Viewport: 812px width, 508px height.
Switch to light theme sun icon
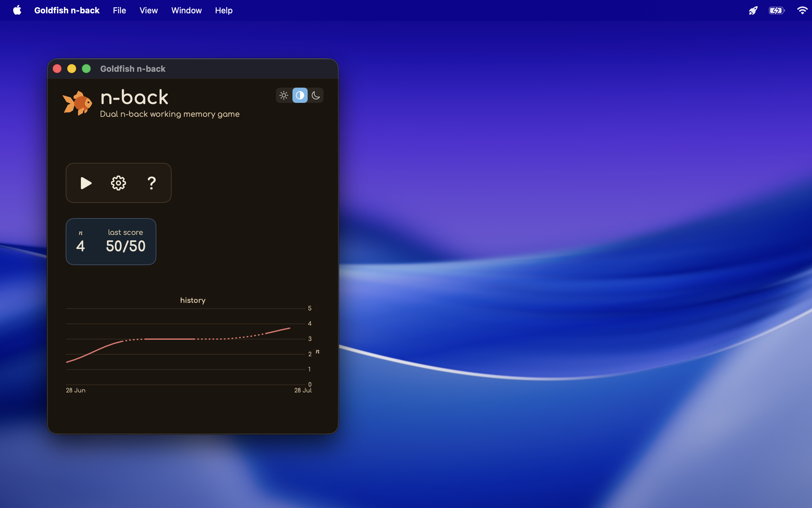284,96
